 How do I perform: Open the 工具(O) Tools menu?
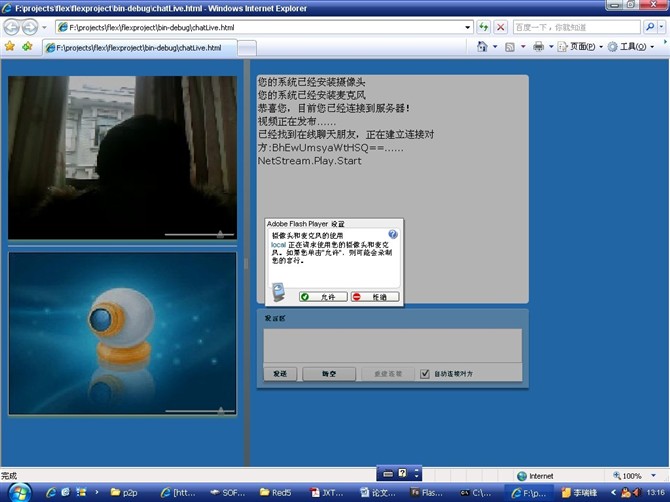point(631,47)
